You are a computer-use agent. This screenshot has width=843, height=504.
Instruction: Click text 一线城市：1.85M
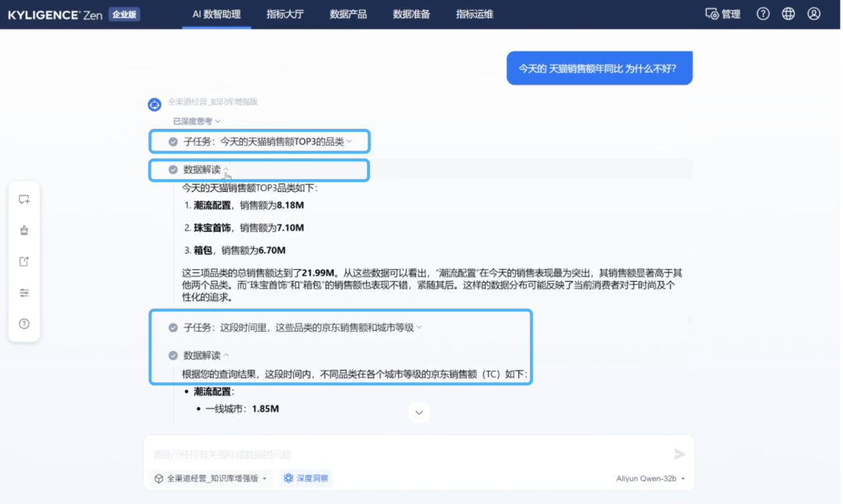point(242,409)
